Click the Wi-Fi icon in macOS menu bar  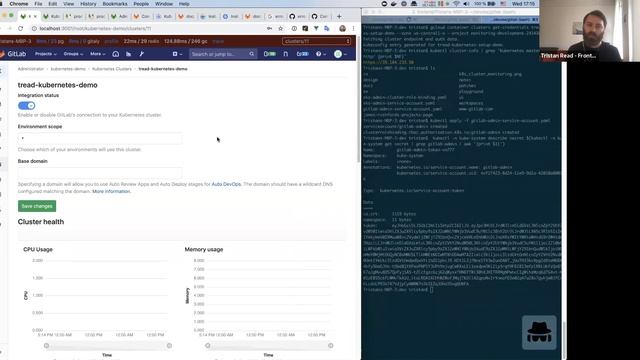(456, 4)
